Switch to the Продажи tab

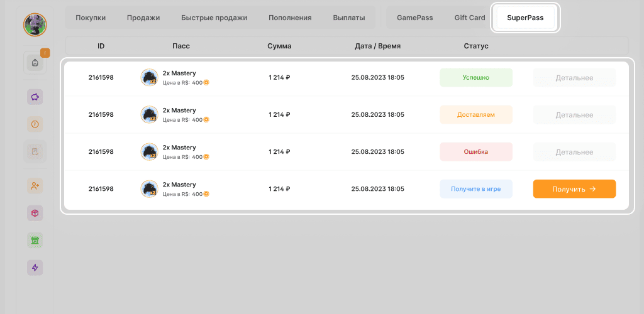click(143, 18)
